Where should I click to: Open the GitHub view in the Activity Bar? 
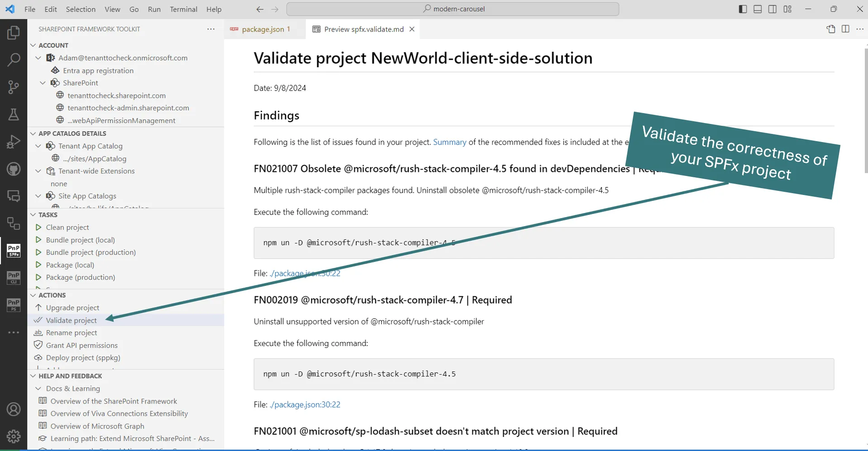pos(13,169)
